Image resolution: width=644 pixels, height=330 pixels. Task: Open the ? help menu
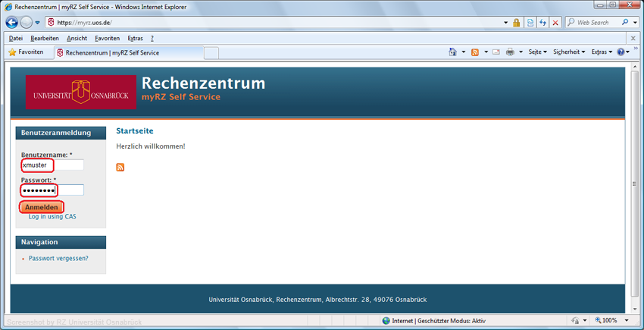[152, 38]
